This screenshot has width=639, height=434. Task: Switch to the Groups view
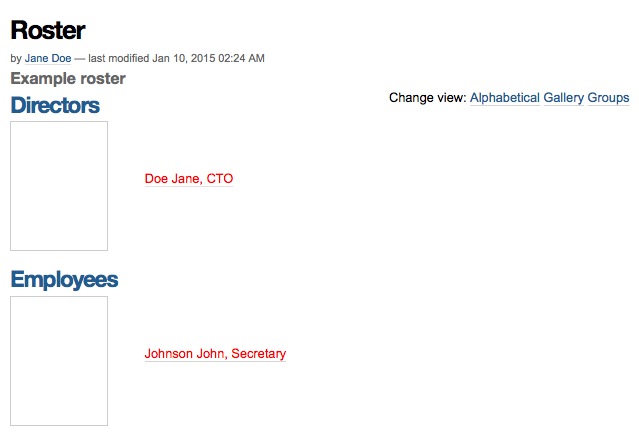coord(608,98)
